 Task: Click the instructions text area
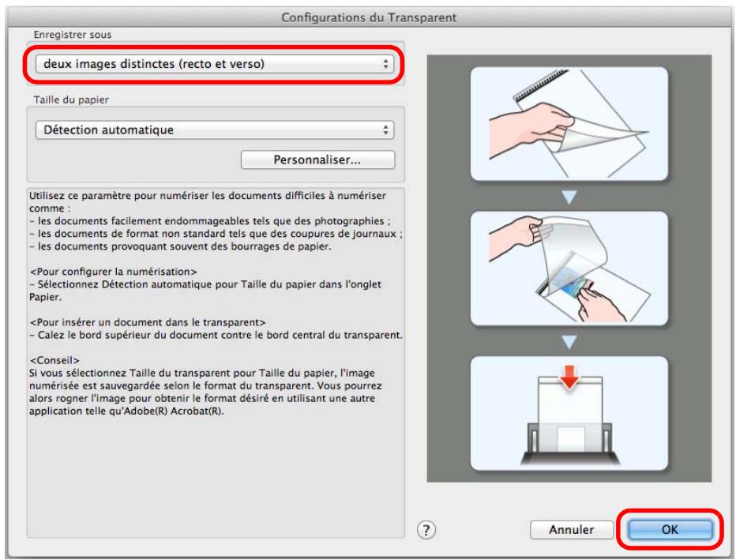click(x=216, y=363)
